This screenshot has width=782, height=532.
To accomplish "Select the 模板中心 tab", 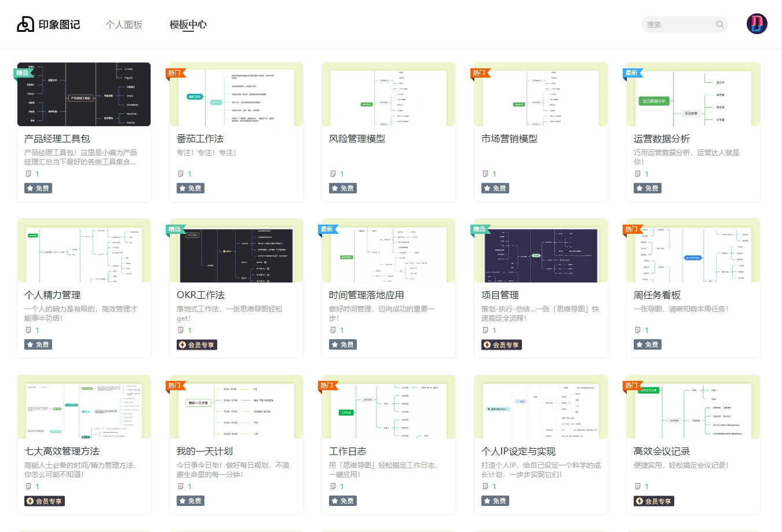I will (188, 24).
